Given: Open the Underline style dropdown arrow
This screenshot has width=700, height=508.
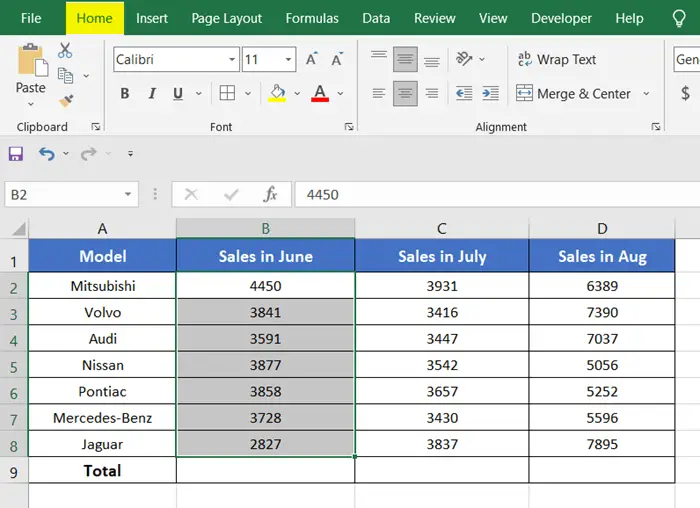Looking at the screenshot, I should (199, 93).
